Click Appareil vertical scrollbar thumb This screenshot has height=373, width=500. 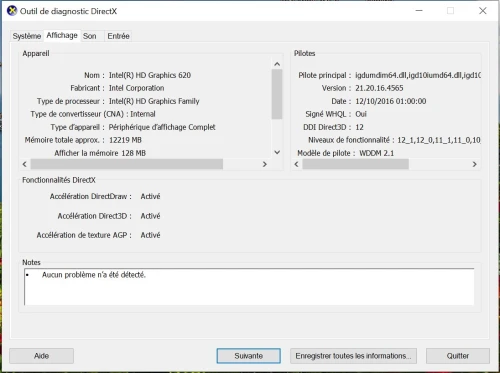click(x=277, y=94)
